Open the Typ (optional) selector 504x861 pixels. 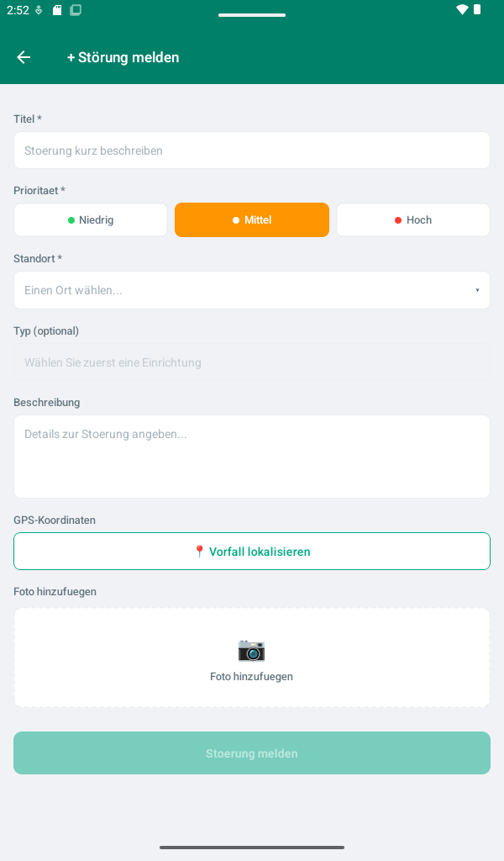[252, 362]
